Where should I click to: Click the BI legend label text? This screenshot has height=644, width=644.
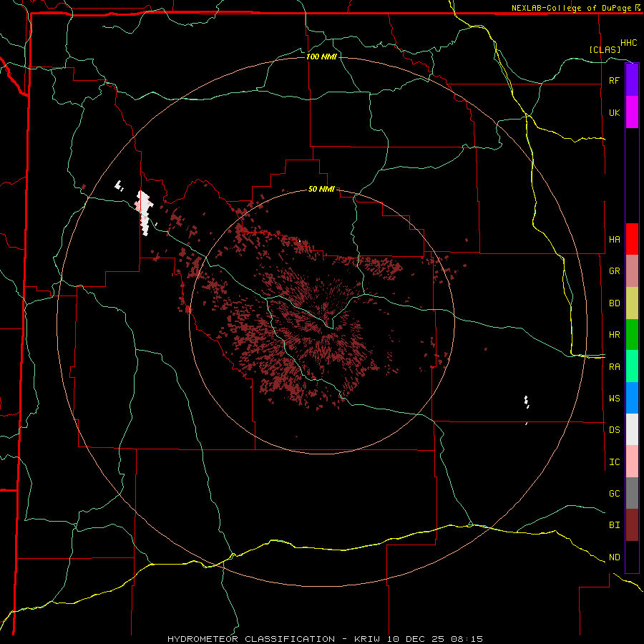(614, 525)
